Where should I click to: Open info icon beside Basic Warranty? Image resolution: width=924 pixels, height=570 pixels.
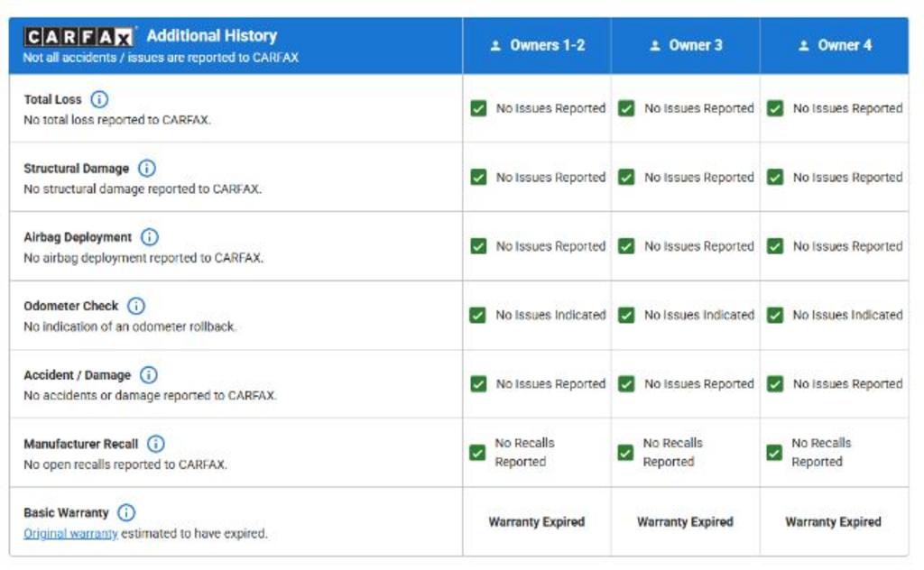click(126, 512)
